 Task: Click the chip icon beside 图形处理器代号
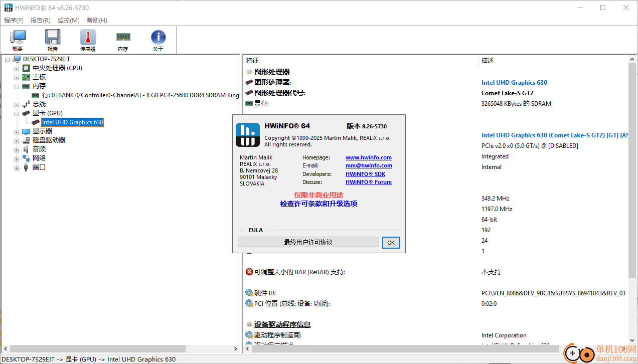coord(249,93)
